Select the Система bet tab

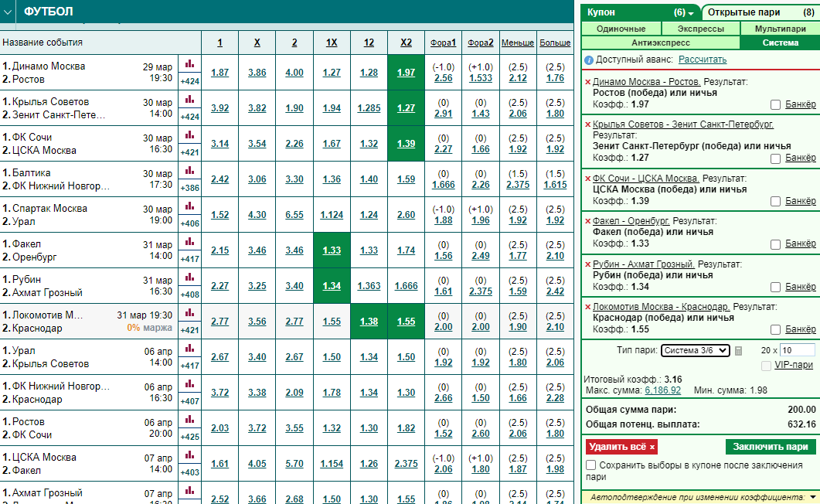pyautogui.click(x=781, y=43)
